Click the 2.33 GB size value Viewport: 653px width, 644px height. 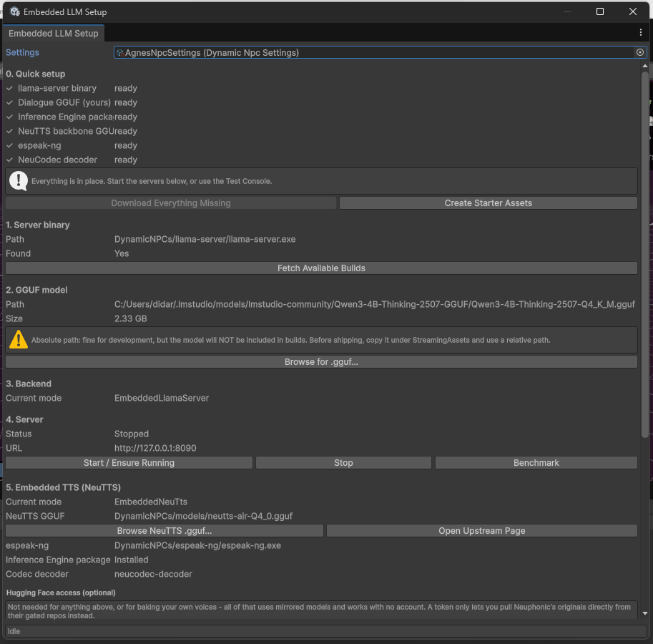[x=131, y=318]
